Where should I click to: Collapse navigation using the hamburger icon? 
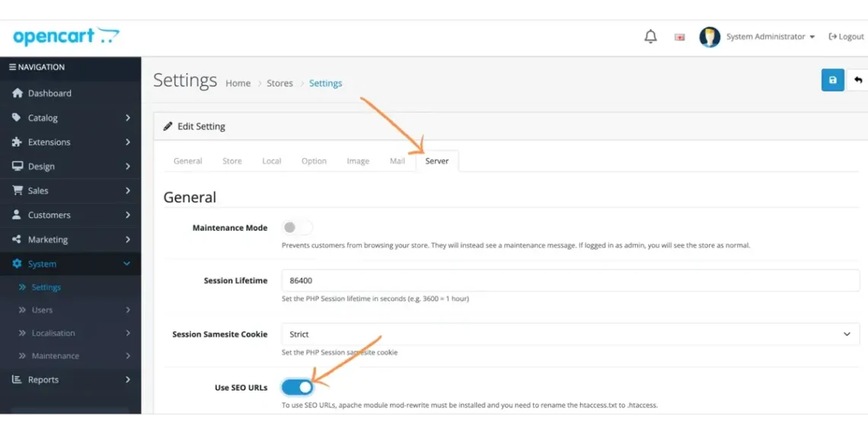coord(12,67)
